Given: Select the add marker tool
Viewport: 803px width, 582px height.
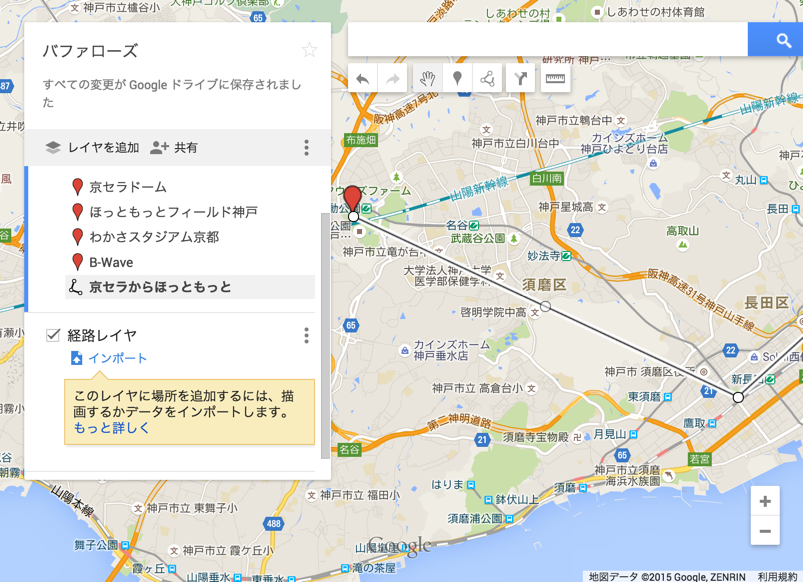Looking at the screenshot, I should click(x=457, y=78).
